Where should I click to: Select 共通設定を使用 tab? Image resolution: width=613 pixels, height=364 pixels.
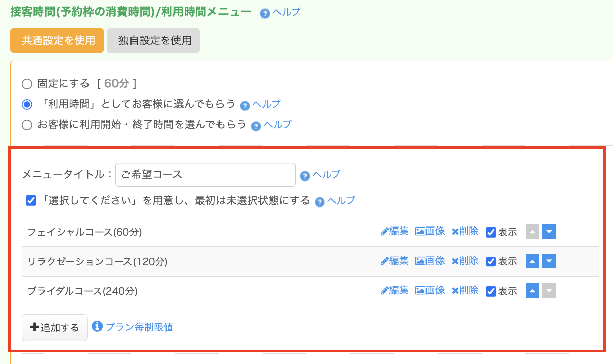point(57,40)
